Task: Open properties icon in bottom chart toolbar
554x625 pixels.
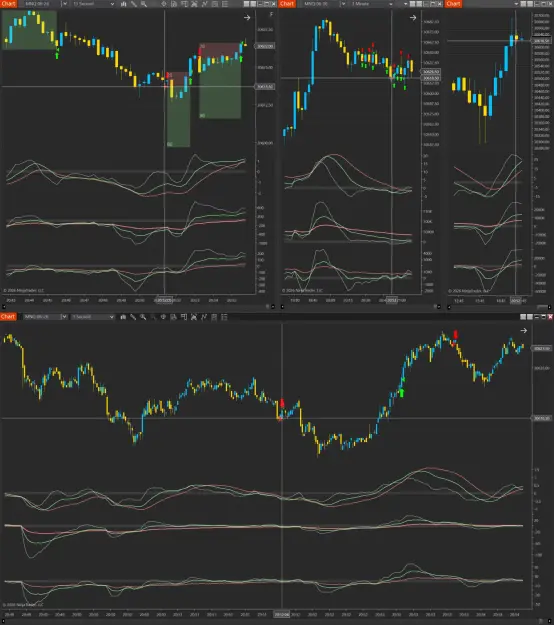Action: tap(224, 317)
